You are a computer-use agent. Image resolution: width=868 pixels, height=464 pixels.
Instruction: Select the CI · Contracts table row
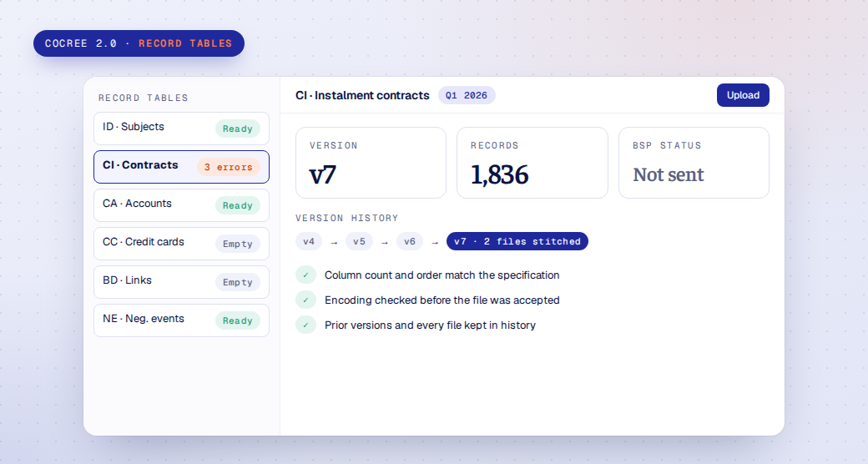pyautogui.click(x=182, y=167)
